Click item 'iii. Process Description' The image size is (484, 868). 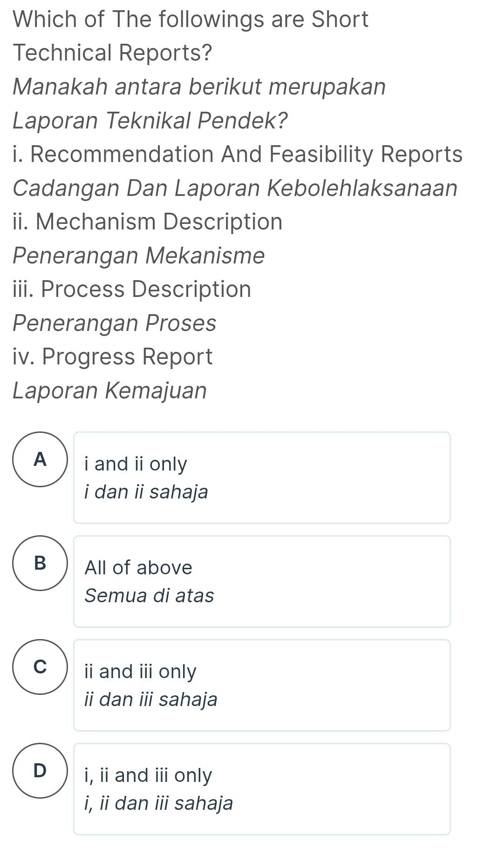click(x=132, y=289)
